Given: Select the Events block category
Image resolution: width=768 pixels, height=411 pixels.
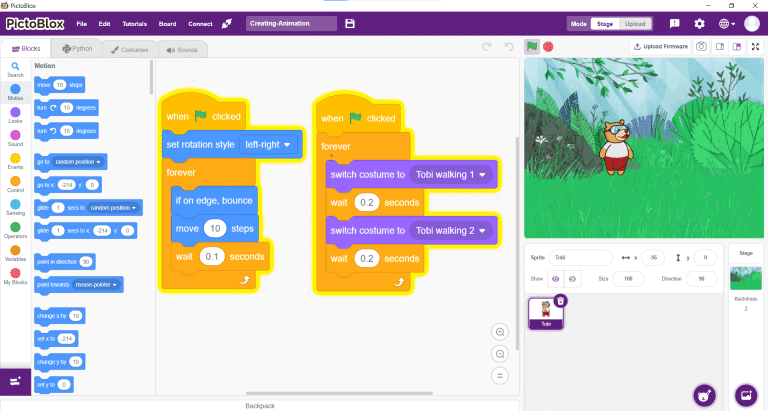Looking at the screenshot, I should pyautogui.click(x=15, y=161).
